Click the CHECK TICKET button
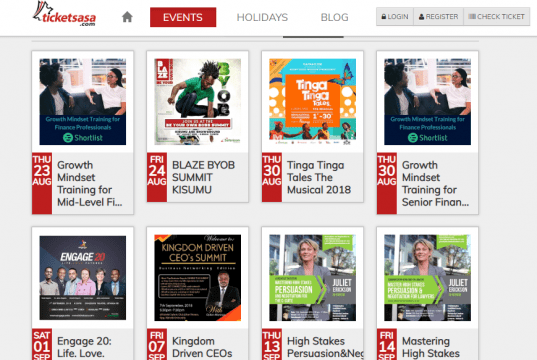The image size is (537, 360). (496, 16)
